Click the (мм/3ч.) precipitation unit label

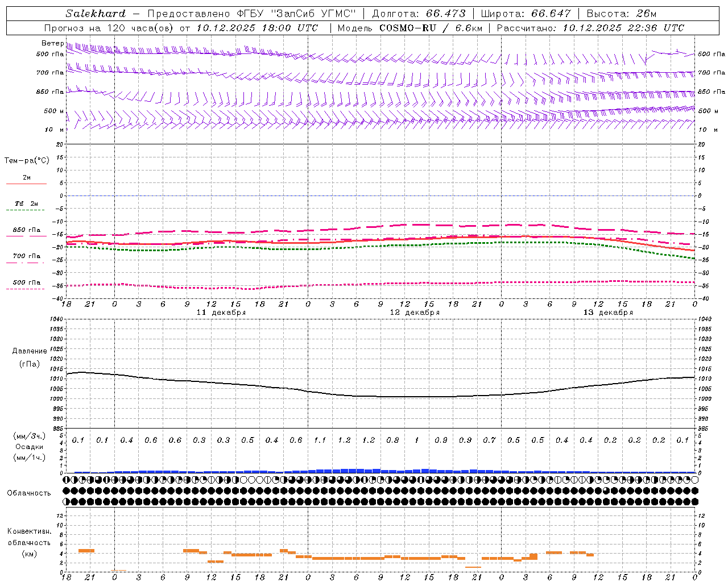tap(30, 436)
